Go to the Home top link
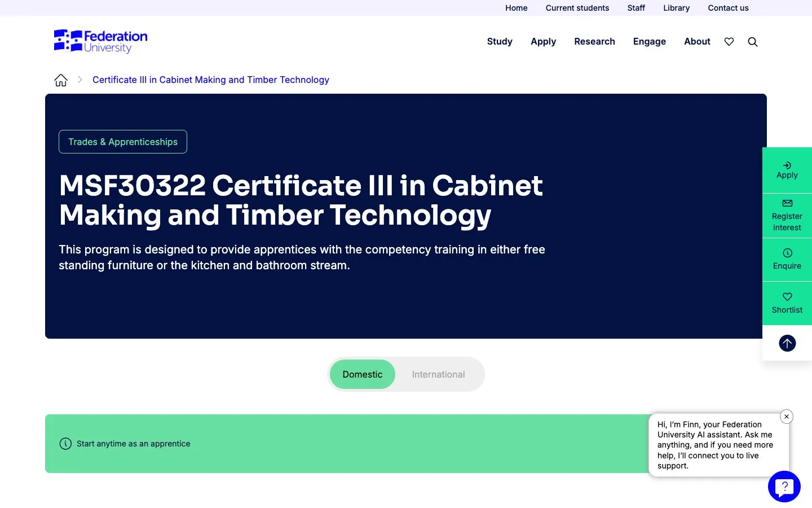The height and width of the screenshot is (508, 812). [517, 8]
